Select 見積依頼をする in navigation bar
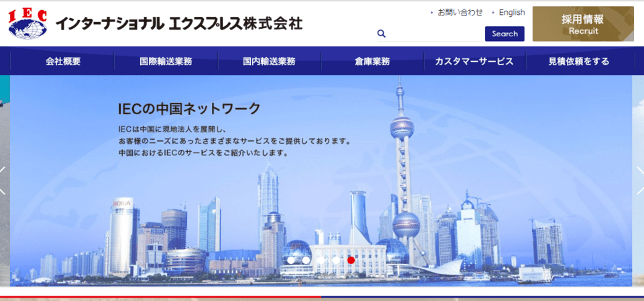644x301 pixels. tap(579, 61)
